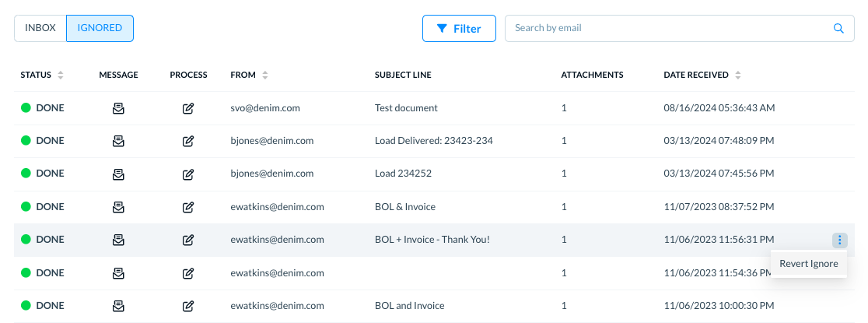Click the search magnifier icon

[x=838, y=28]
